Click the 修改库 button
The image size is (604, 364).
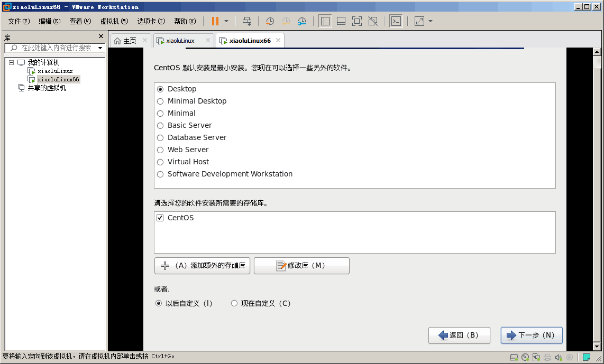[x=301, y=266]
